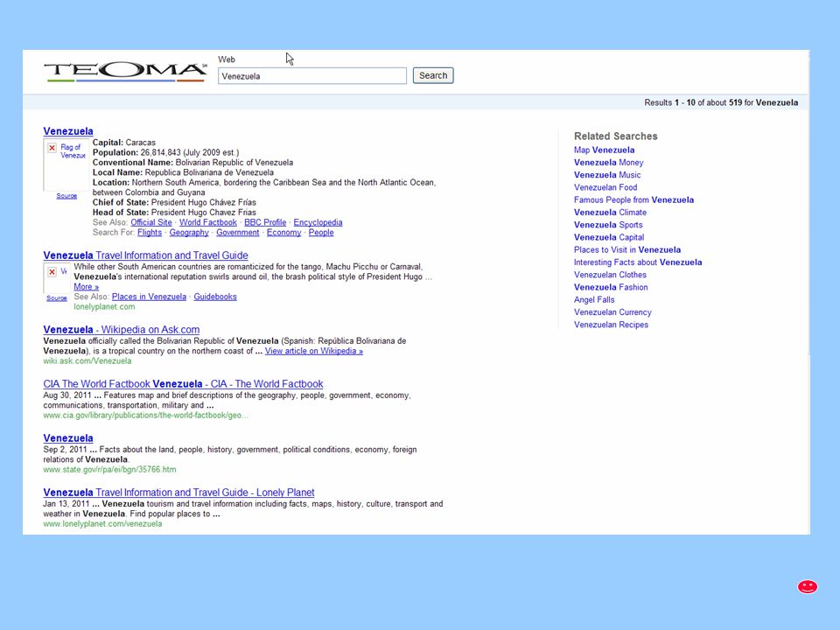Click the Results 1 - 10 count text

pyautogui.click(x=721, y=102)
